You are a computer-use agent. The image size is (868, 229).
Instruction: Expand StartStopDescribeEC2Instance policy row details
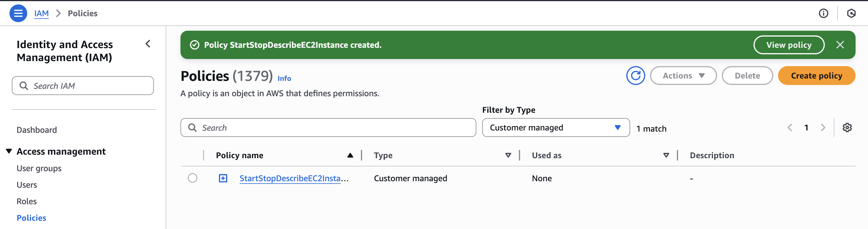tap(223, 178)
